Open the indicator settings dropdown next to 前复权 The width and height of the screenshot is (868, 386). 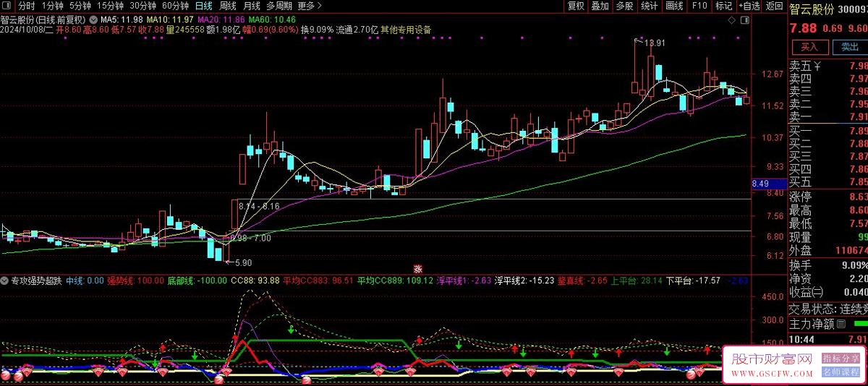point(93,19)
